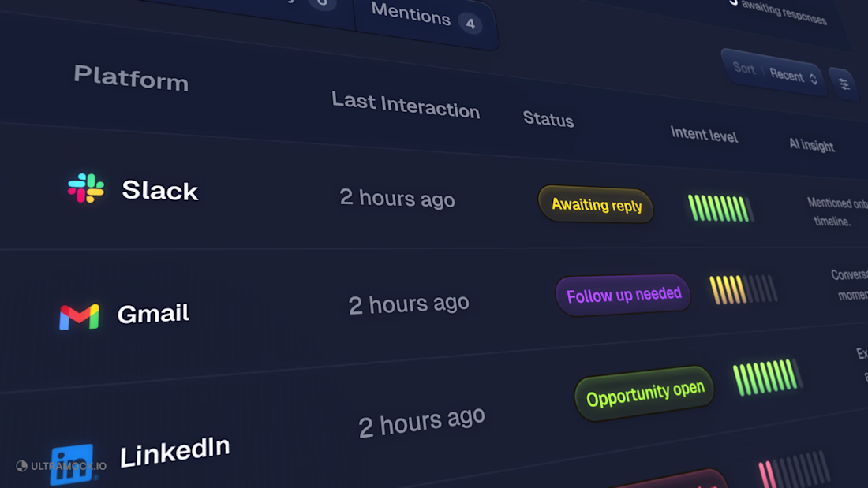This screenshot has width=868, height=488.
Task: Select the LinkedIn platform name
Action: pyautogui.click(x=175, y=452)
